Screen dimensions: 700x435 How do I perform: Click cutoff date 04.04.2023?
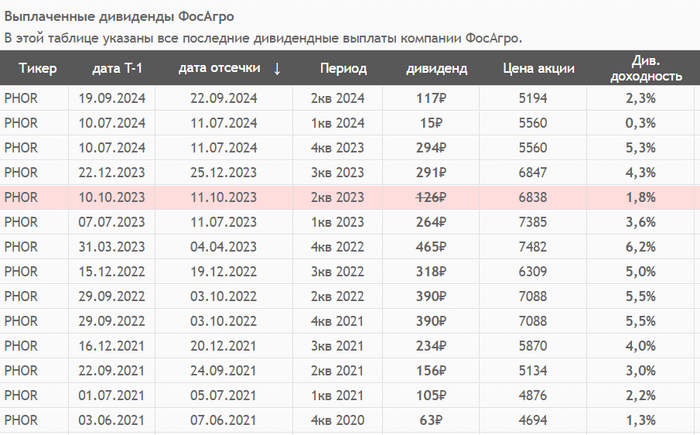click(224, 247)
